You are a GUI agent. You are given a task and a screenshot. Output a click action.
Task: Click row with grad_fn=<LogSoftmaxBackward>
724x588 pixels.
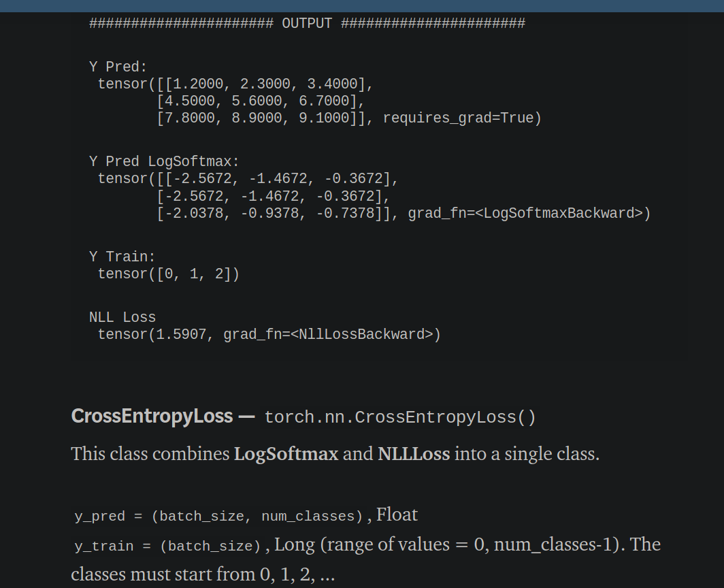[x=404, y=214]
